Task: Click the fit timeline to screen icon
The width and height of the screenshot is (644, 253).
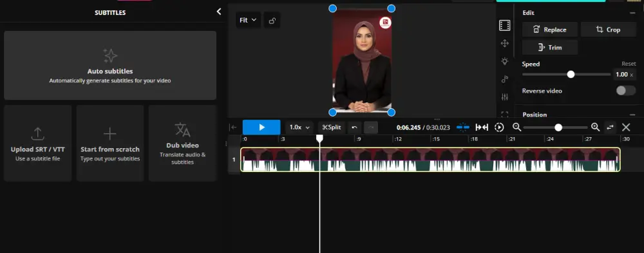Action: pos(482,127)
